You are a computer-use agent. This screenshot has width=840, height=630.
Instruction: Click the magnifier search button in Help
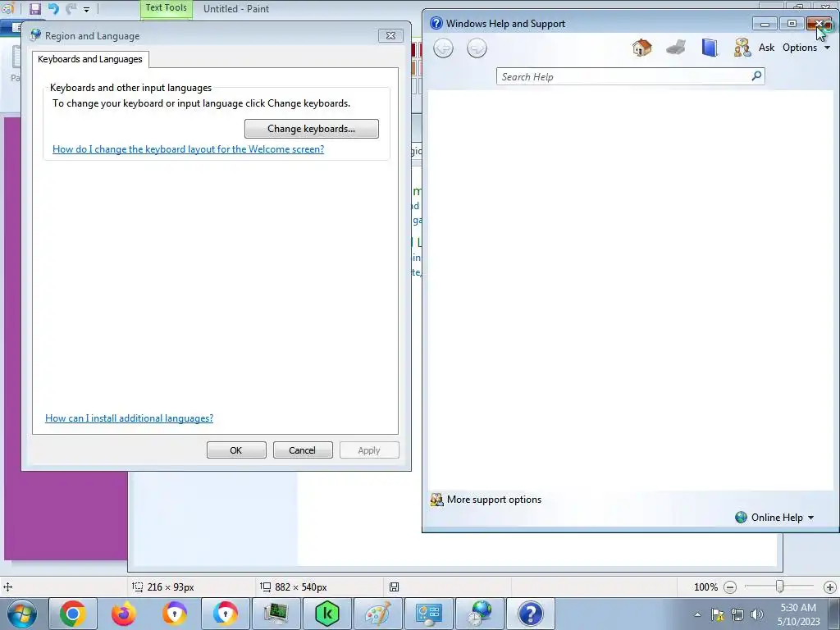click(x=756, y=76)
